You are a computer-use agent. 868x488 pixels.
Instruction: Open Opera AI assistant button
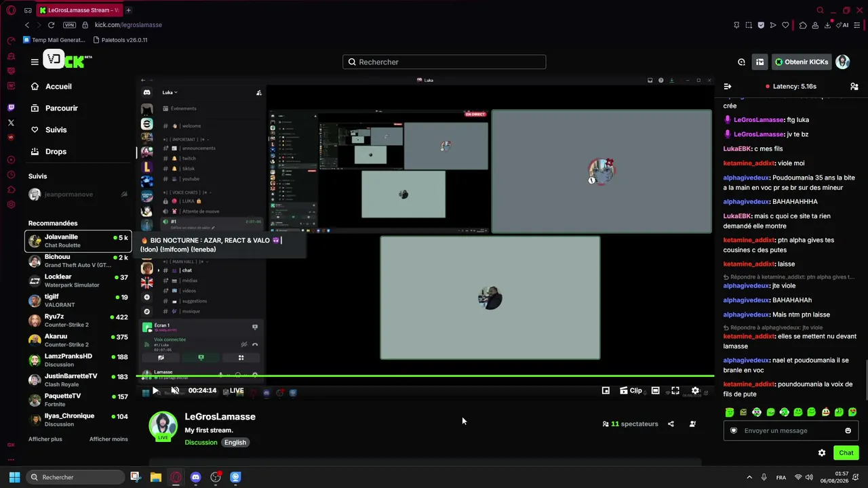[x=844, y=25]
